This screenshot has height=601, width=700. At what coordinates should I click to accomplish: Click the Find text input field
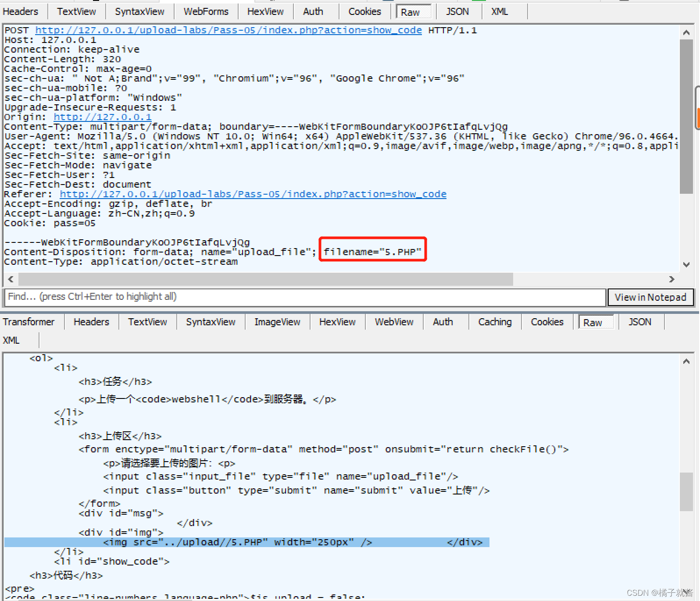(305, 297)
